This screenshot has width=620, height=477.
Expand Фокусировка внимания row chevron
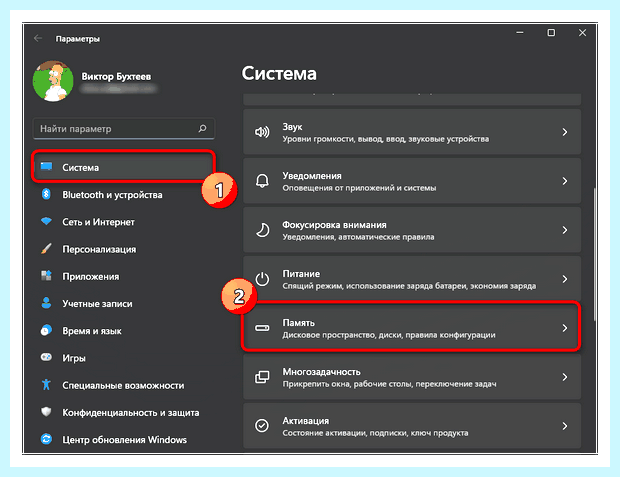coord(565,230)
